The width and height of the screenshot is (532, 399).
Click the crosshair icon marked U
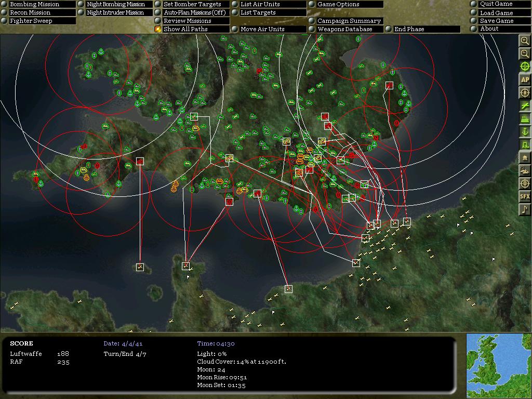click(x=525, y=183)
